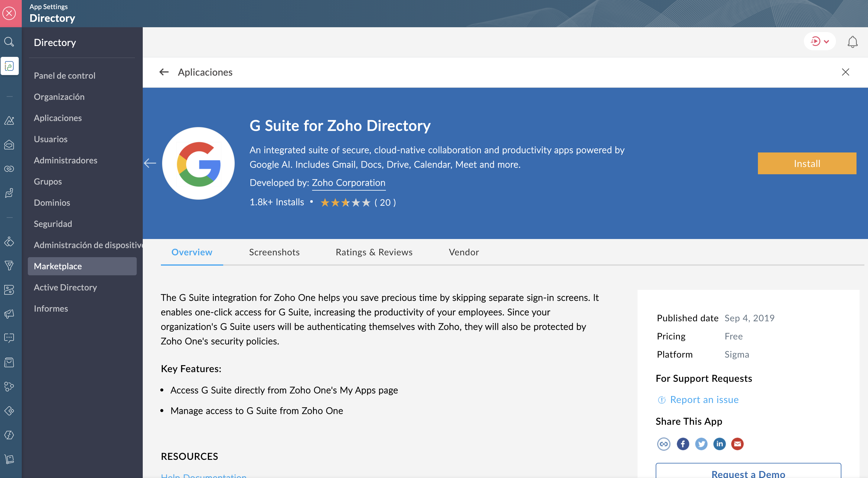
Task: Click the G Suite Google logo thumbnail
Action: pos(198,163)
